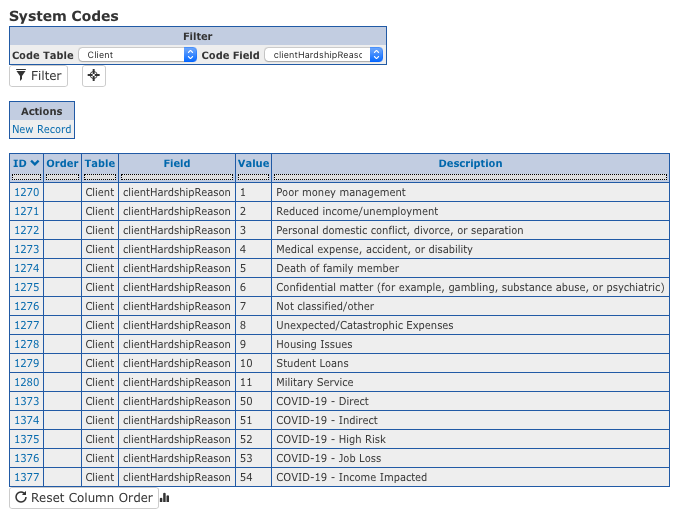Open record ID 1279
The height and width of the screenshot is (523, 696).
[27, 363]
